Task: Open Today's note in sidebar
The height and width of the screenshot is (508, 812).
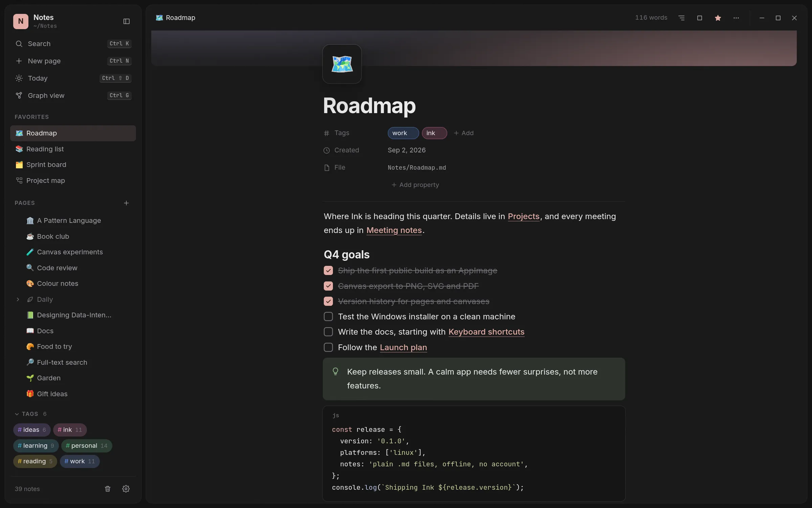Action: point(73,78)
